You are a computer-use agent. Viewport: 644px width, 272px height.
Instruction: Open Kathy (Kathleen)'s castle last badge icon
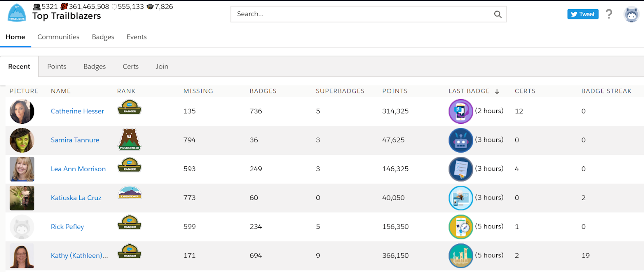(x=461, y=256)
